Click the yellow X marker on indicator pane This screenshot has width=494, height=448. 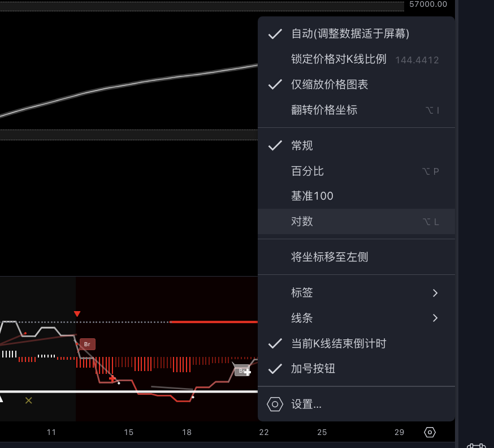(29, 400)
